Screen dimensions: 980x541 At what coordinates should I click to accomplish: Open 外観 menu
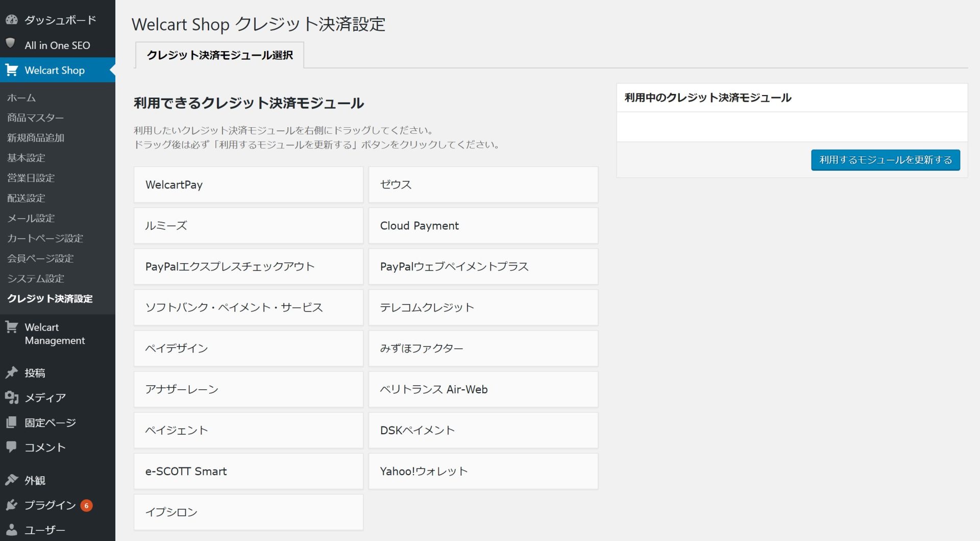pos(58,480)
